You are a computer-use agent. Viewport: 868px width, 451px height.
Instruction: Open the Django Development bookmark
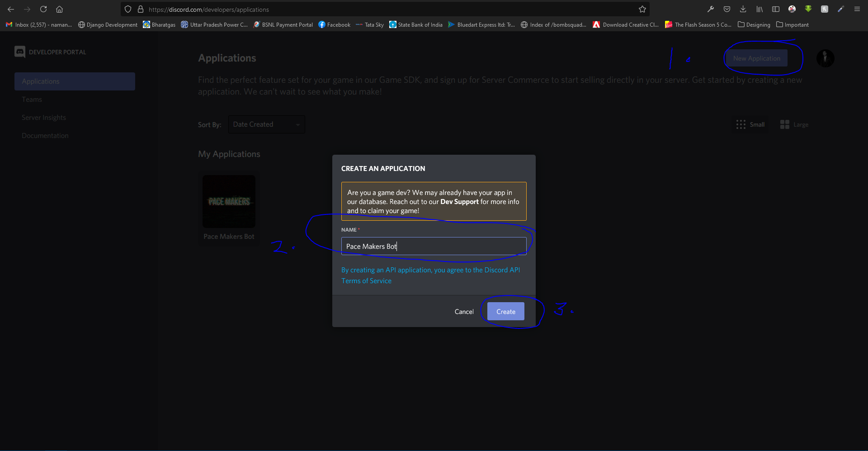(108, 25)
